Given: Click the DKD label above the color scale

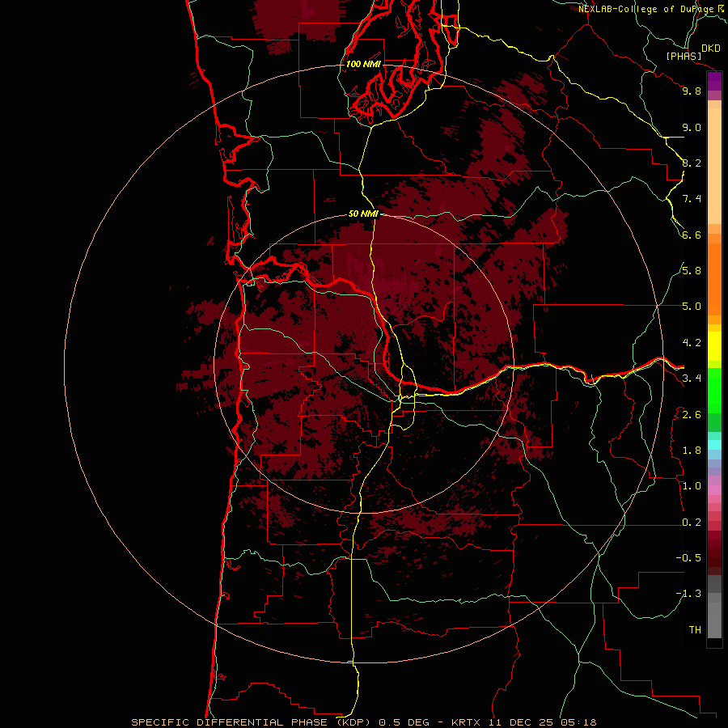Looking at the screenshot, I should coord(710,49).
